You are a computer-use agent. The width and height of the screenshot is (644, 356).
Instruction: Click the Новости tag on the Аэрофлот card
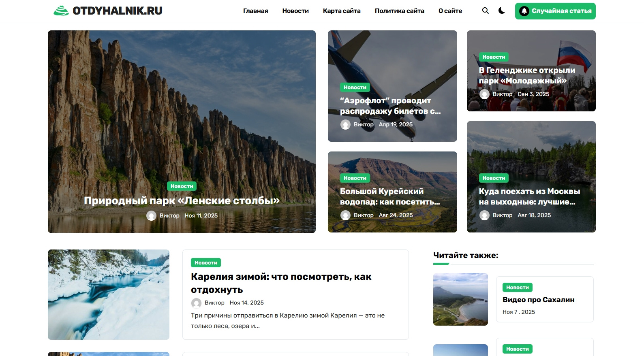(355, 87)
